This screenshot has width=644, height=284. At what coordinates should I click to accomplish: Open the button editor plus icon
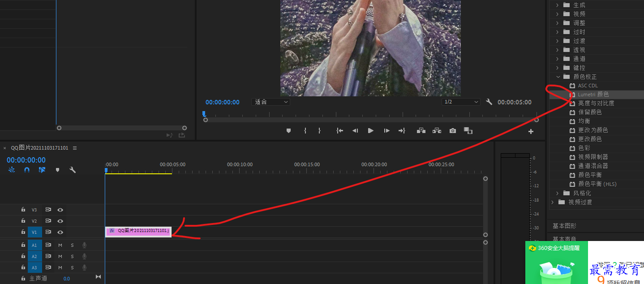click(x=531, y=132)
